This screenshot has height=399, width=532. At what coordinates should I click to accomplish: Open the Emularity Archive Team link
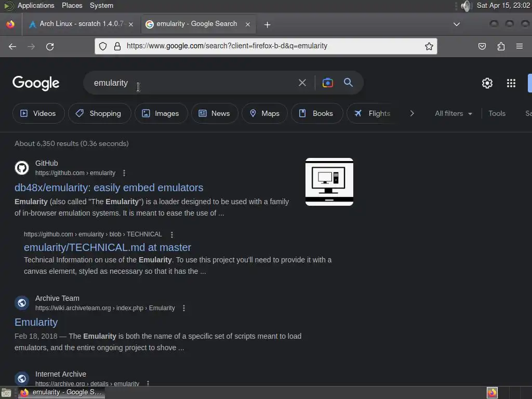coord(36,322)
